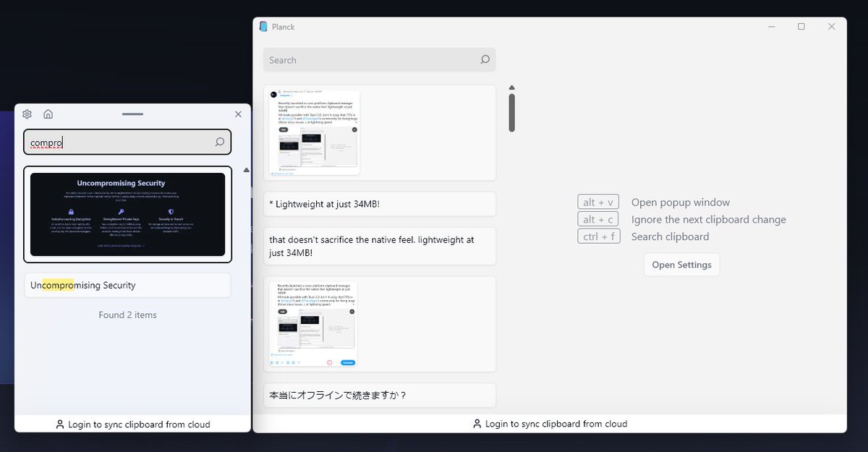Click 'Found 2 items' label
Screen dimensions: 868x452
click(127, 315)
